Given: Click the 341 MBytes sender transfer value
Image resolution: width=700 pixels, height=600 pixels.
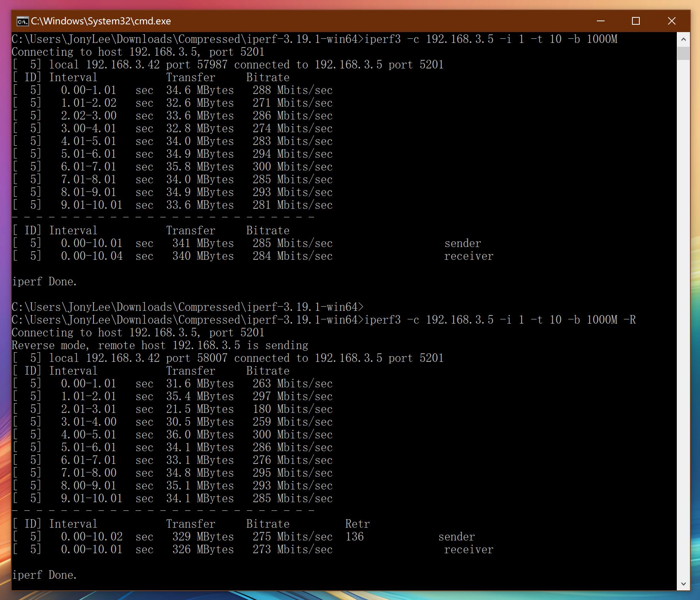Looking at the screenshot, I should click(203, 243).
